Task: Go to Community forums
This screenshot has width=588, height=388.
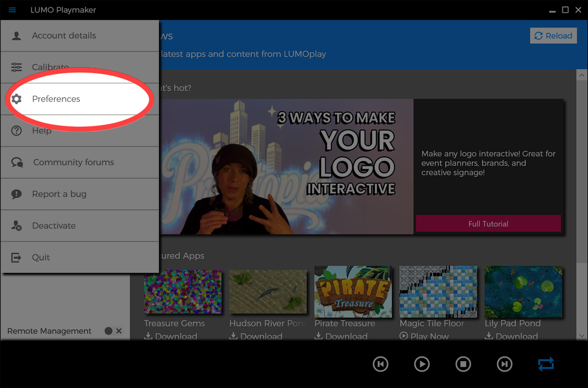Action: [x=73, y=162]
